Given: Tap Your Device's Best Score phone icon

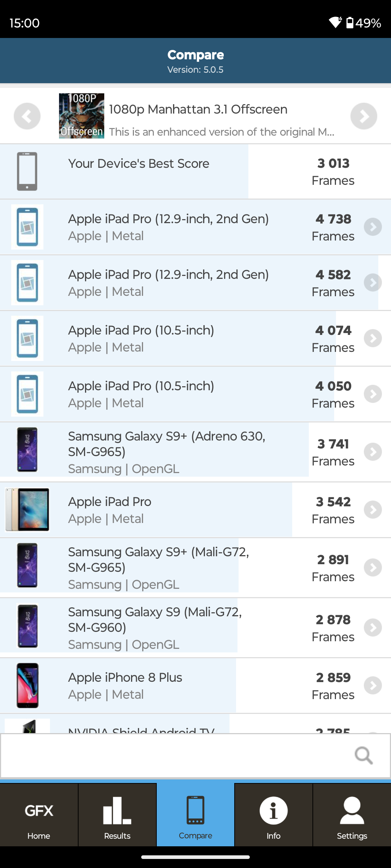Looking at the screenshot, I should [x=27, y=171].
